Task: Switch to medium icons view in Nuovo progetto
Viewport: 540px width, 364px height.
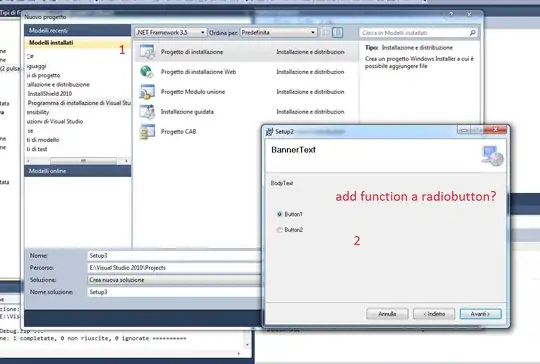Action: pyautogui.click(x=338, y=32)
